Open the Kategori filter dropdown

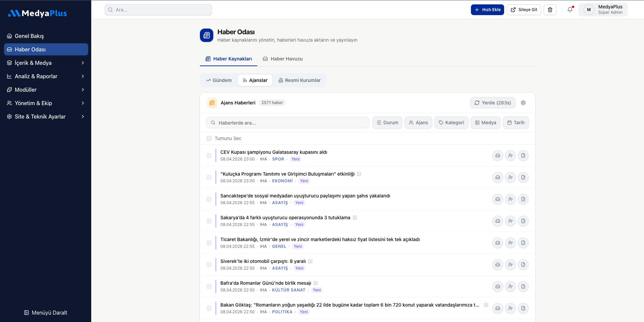pos(451,123)
